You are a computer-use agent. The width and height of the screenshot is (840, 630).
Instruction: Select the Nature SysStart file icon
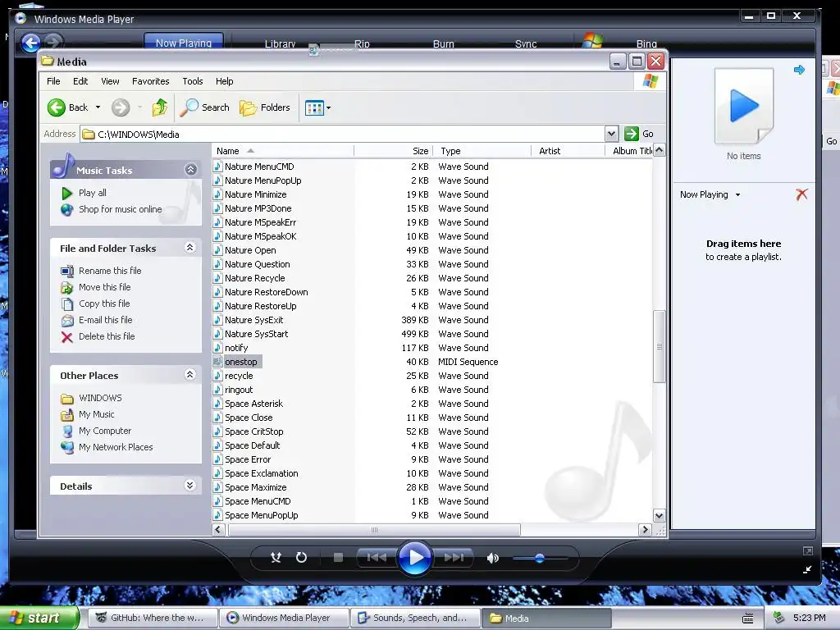click(x=217, y=335)
